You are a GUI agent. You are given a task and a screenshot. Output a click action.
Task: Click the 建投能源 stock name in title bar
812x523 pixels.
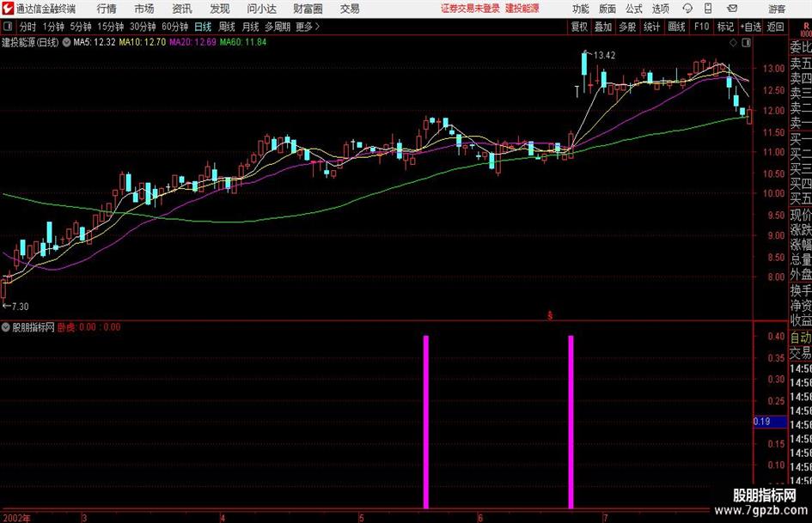click(522, 9)
